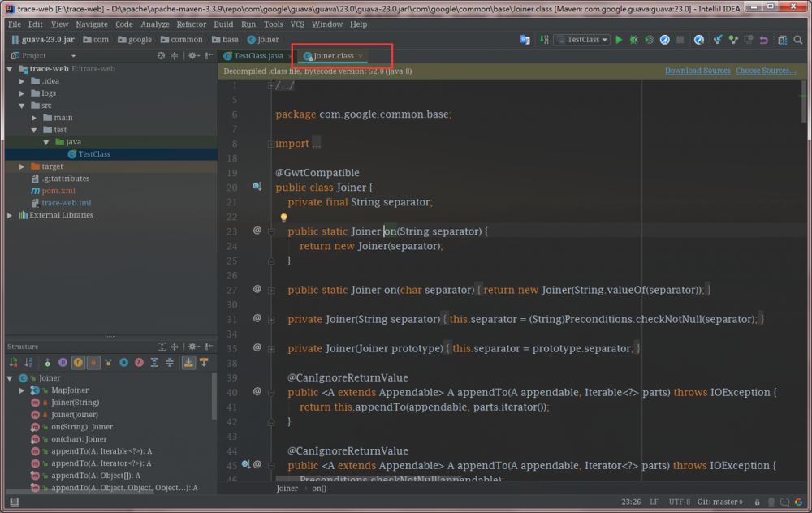Open the Refactor menu
This screenshot has width=812, height=513.
191,24
